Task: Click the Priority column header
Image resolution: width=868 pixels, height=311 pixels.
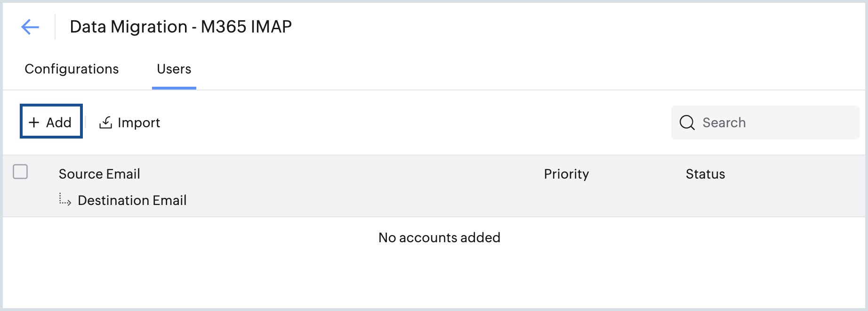Action: click(x=566, y=174)
